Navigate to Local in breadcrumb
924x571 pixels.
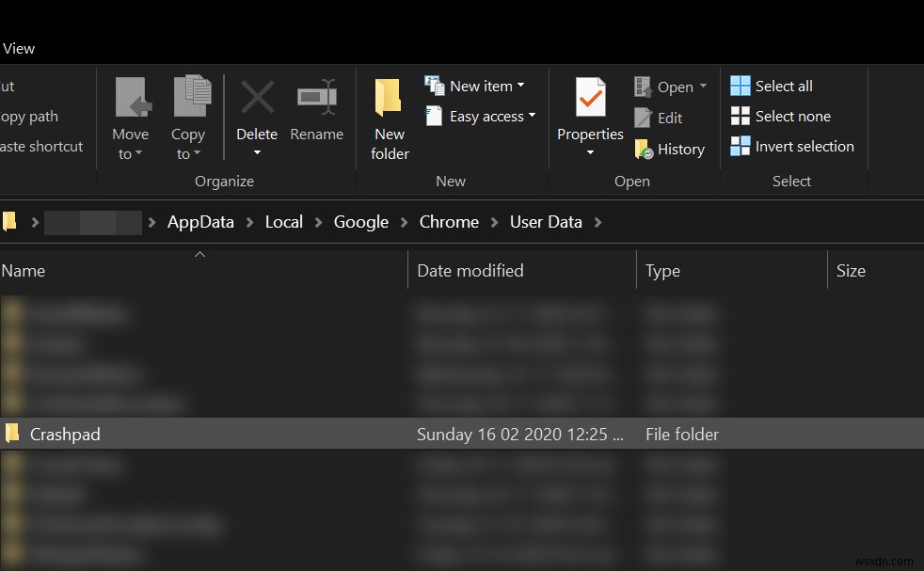(283, 222)
